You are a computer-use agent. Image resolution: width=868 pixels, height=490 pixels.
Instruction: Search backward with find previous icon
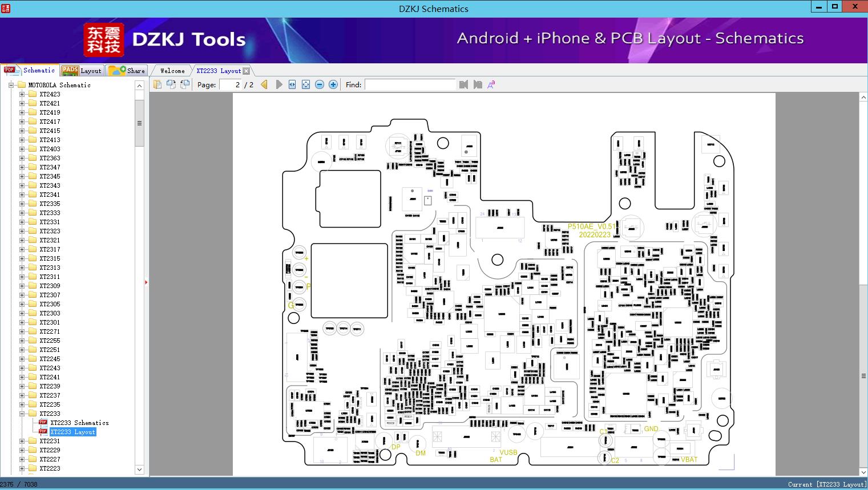click(x=463, y=84)
